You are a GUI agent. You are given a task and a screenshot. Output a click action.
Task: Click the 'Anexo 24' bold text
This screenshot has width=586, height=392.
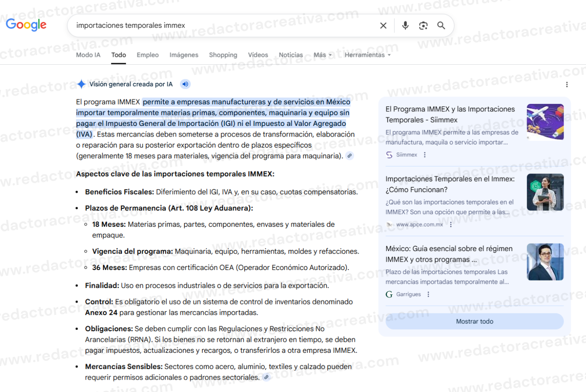click(101, 313)
